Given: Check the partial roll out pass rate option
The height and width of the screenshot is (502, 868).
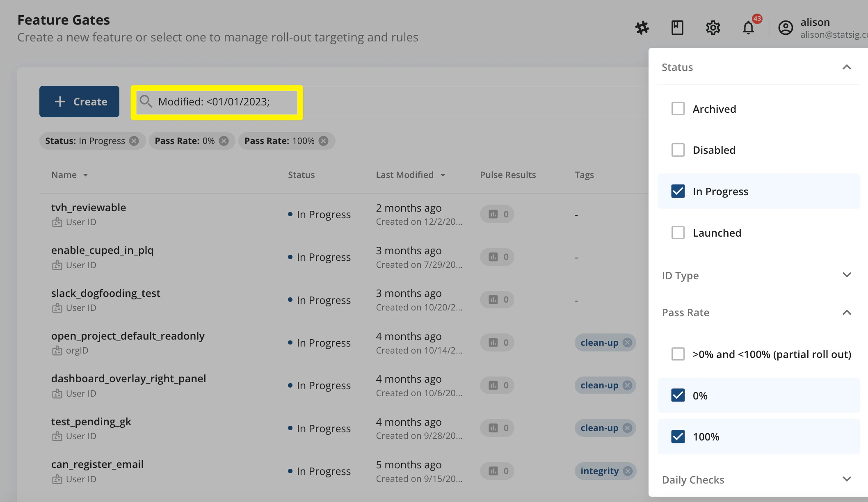Looking at the screenshot, I should pyautogui.click(x=678, y=354).
